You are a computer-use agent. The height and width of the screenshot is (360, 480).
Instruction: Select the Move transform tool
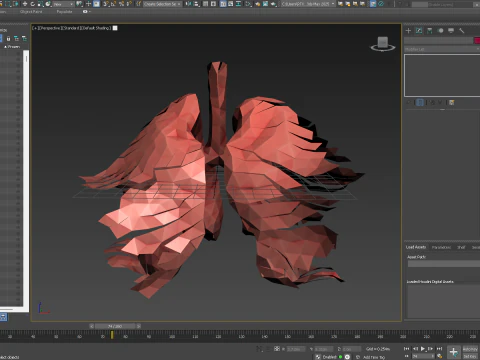point(25,4)
